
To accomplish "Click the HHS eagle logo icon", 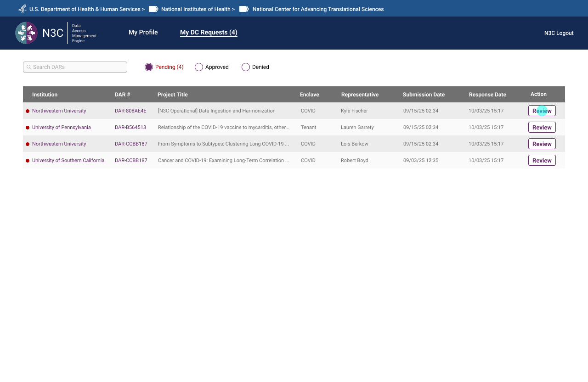I will (x=23, y=9).
